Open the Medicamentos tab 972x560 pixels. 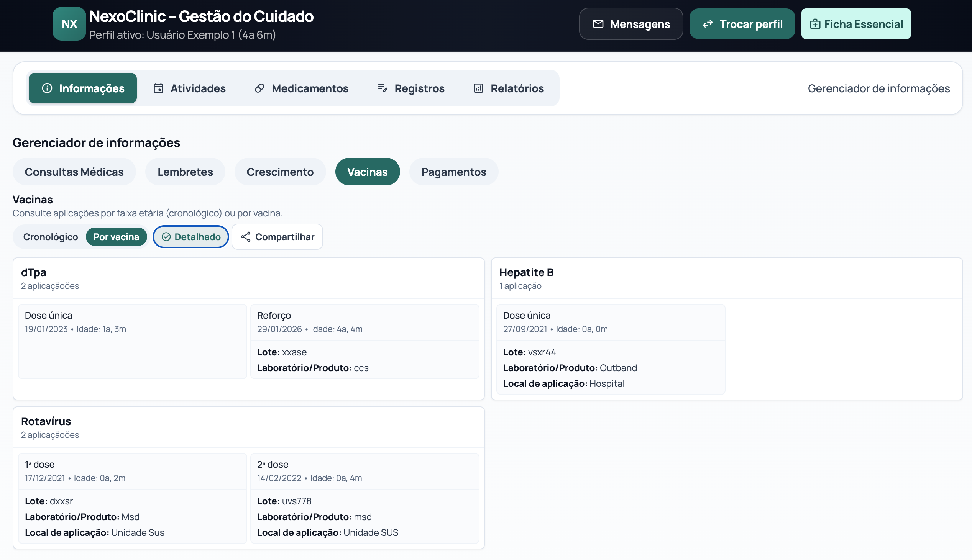[x=301, y=88]
